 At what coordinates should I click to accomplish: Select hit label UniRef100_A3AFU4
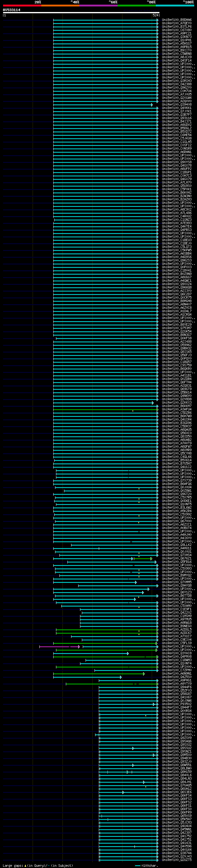(177, 410)
